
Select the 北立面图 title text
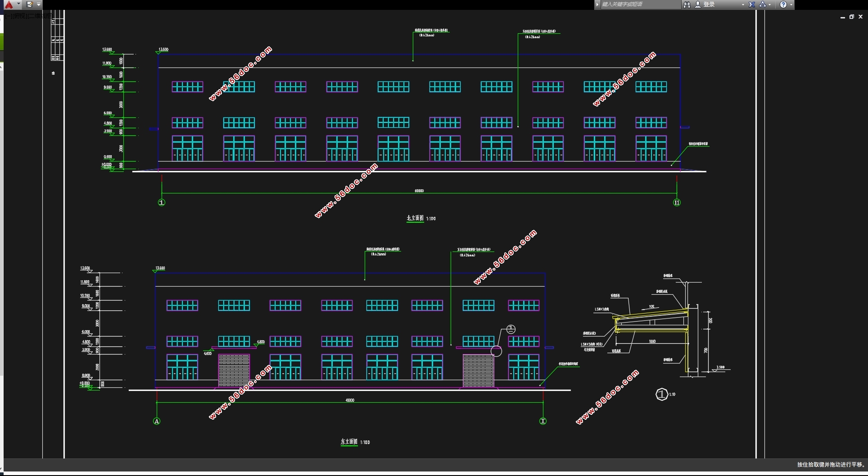pos(415,218)
